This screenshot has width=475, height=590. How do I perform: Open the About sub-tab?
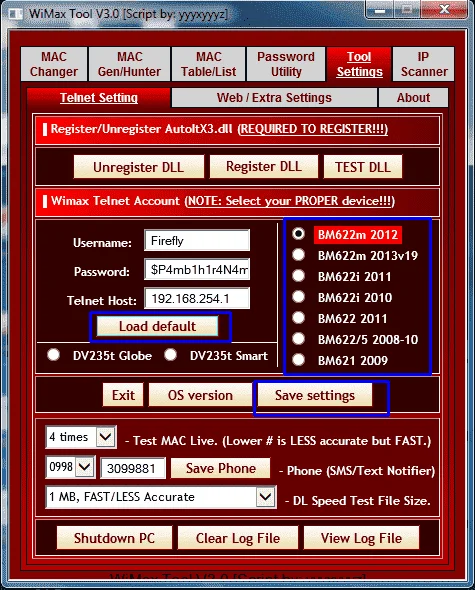[x=413, y=98]
